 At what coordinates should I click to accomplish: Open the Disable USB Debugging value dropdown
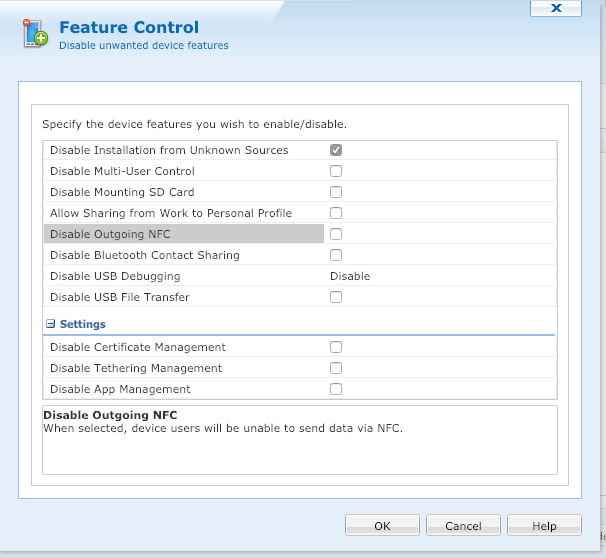[x=440, y=276]
